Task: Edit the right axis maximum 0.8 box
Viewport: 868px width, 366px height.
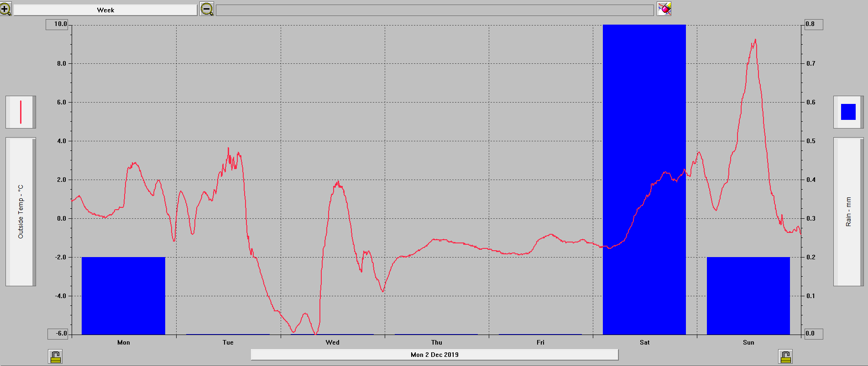Action: 813,24
